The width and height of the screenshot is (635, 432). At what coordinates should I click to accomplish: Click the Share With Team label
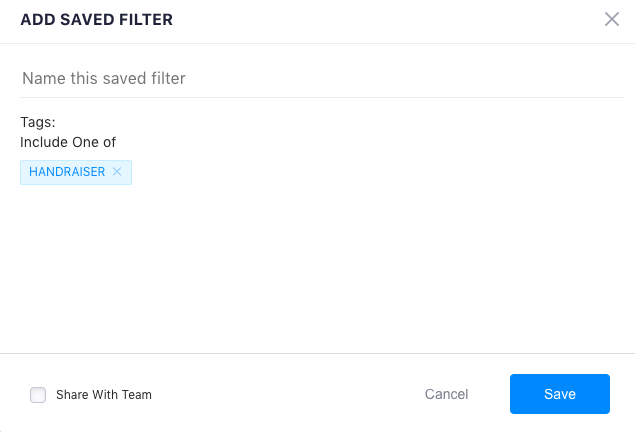click(104, 395)
